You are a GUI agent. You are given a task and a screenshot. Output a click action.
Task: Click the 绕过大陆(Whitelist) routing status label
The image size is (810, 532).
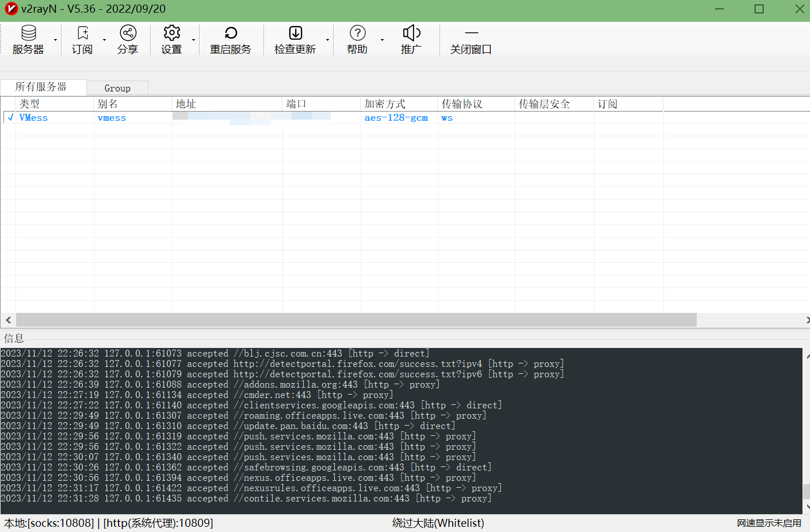click(438, 523)
